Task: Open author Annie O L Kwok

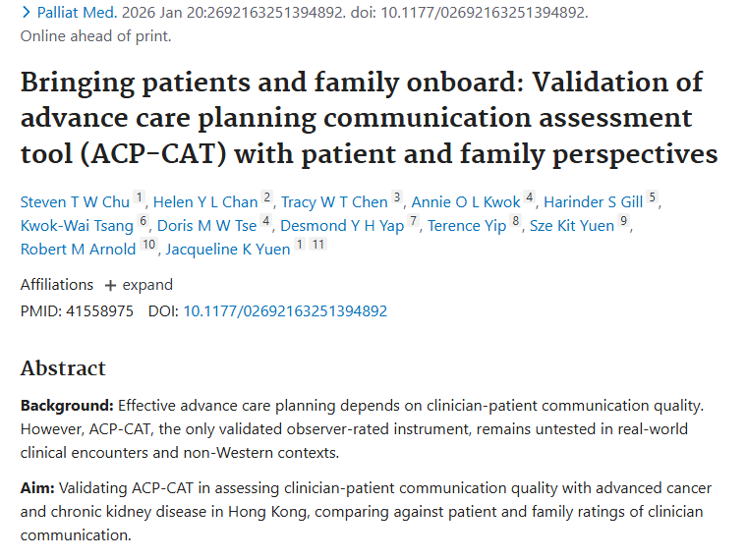Action: 466,202
